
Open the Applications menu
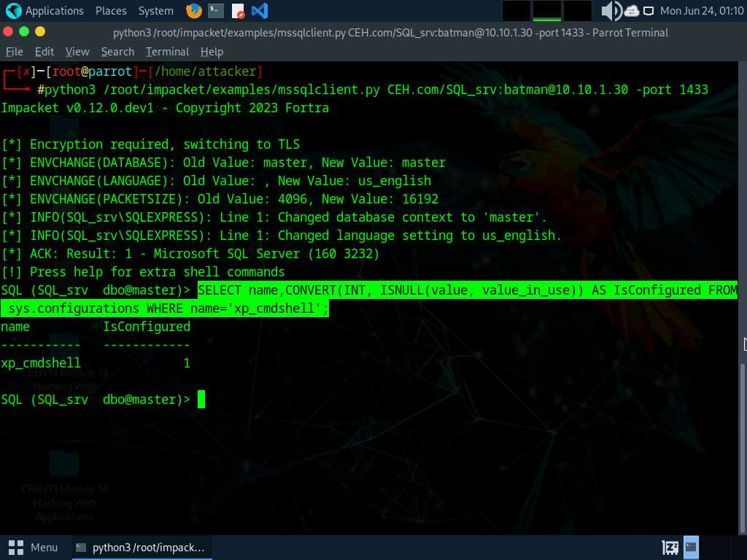click(54, 11)
